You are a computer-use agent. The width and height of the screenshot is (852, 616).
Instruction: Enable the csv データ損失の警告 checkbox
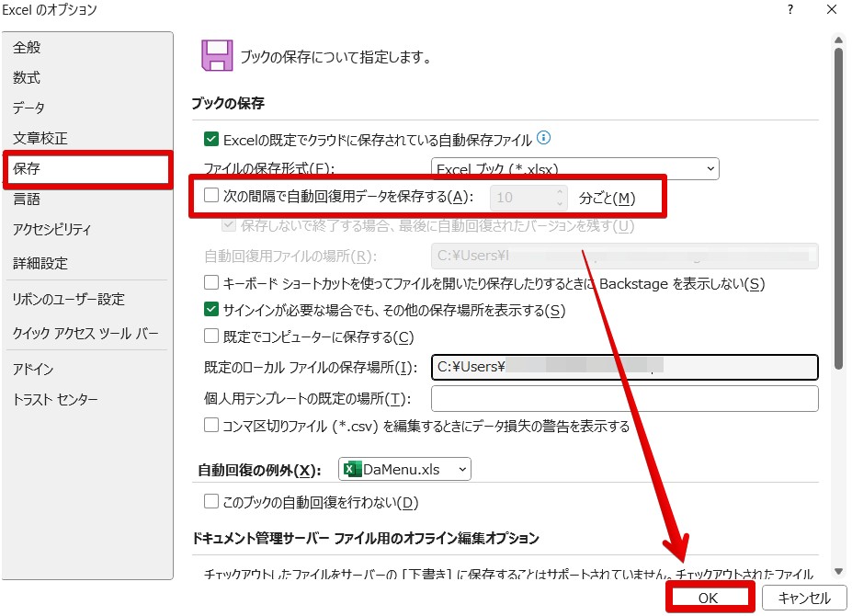[210, 425]
